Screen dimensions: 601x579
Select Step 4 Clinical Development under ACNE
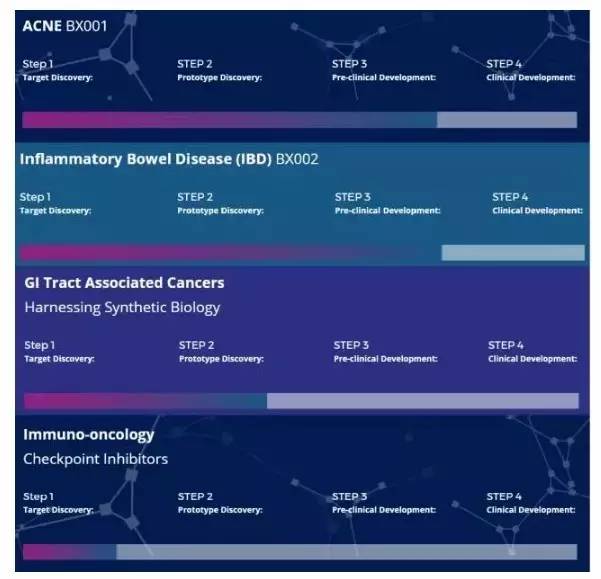tap(531, 70)
